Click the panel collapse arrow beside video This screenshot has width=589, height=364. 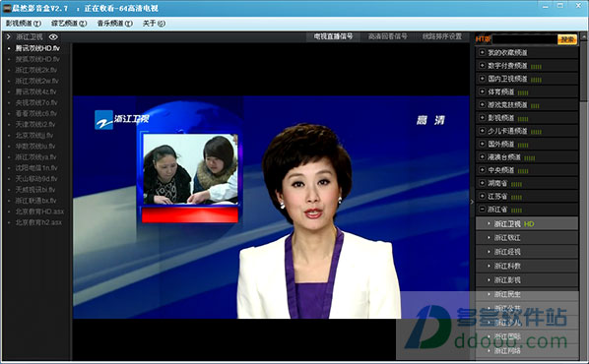click(x=472, y=202)
